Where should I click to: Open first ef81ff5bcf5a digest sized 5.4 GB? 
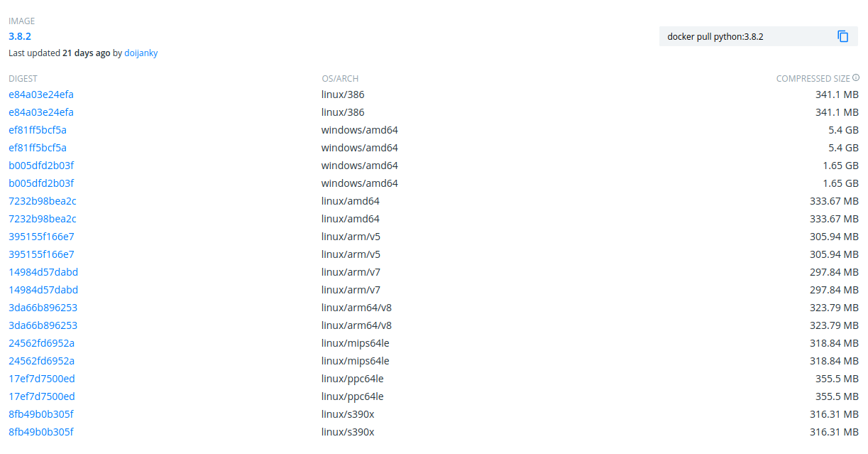coord(38,130)
